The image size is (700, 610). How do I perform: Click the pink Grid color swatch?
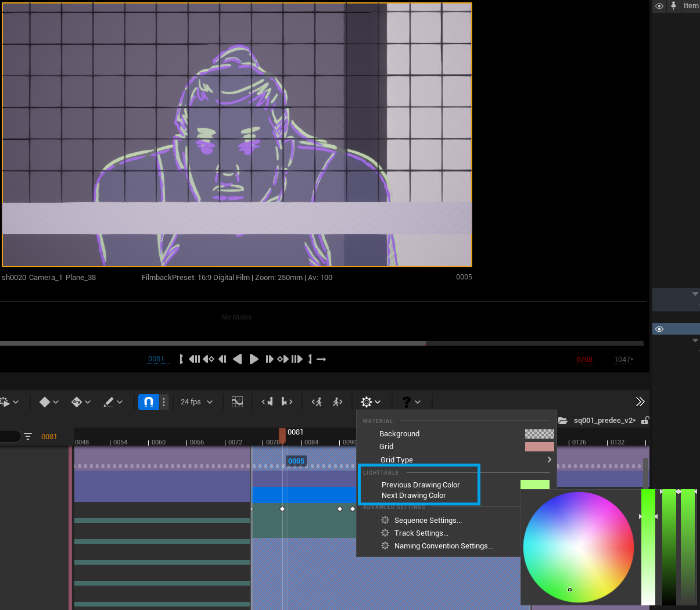pos(540,446)
